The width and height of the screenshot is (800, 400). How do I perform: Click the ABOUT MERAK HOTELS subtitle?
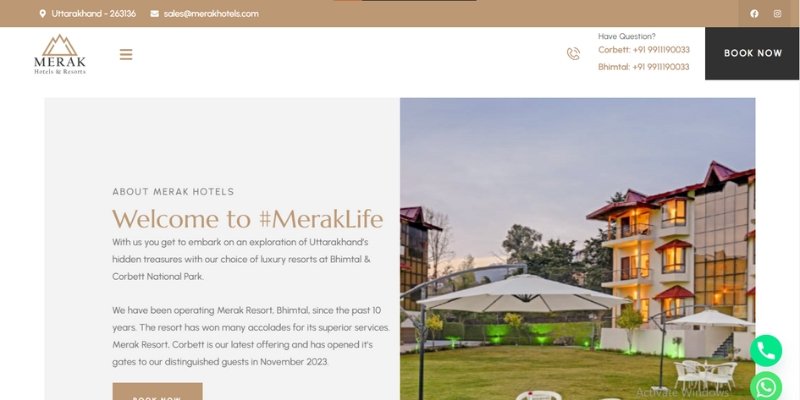point(173,192)
